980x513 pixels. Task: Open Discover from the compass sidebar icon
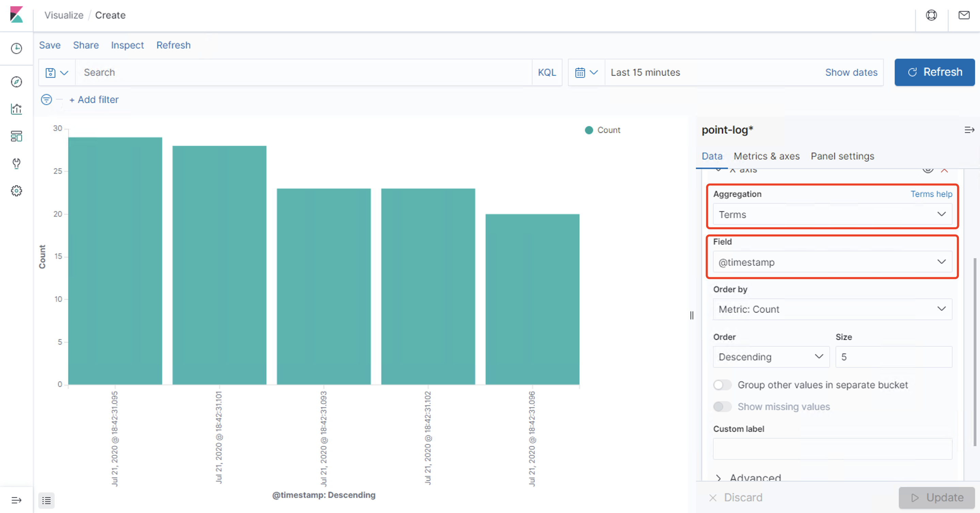click(x=16, y=82)
